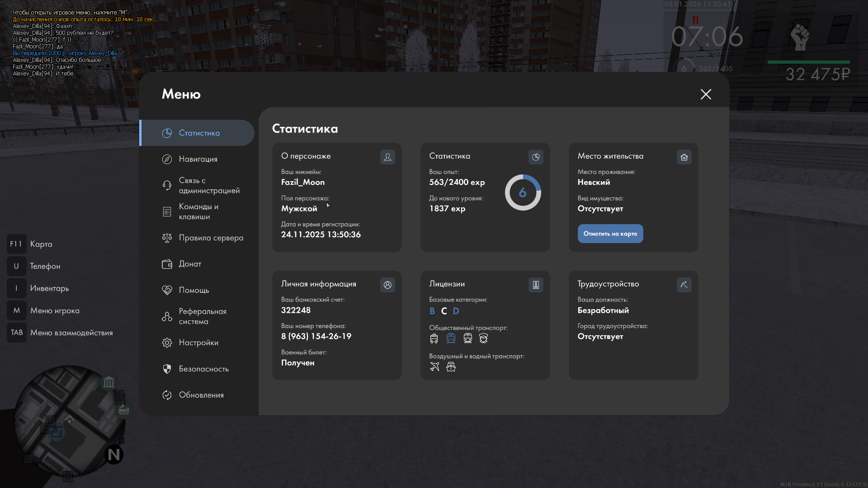Click the house icon in Место жительства card
868x488 pixels.
(684, 157)
